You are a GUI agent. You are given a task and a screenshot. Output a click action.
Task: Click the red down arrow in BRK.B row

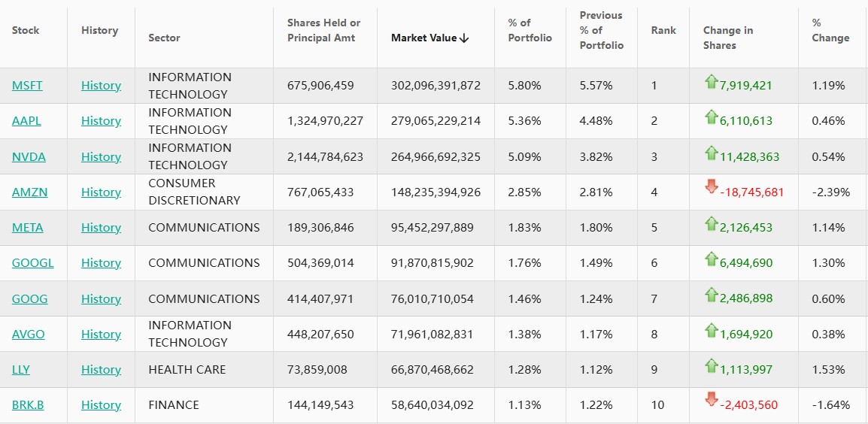711,401
